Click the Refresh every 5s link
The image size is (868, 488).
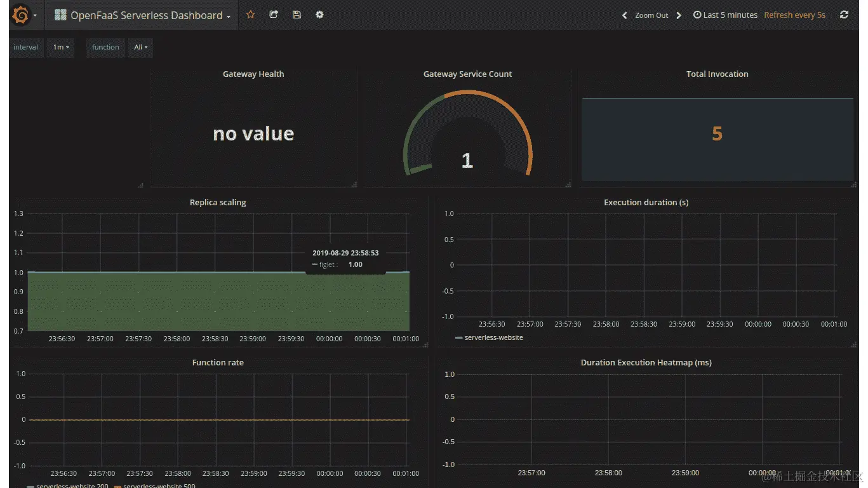point(794,15)
